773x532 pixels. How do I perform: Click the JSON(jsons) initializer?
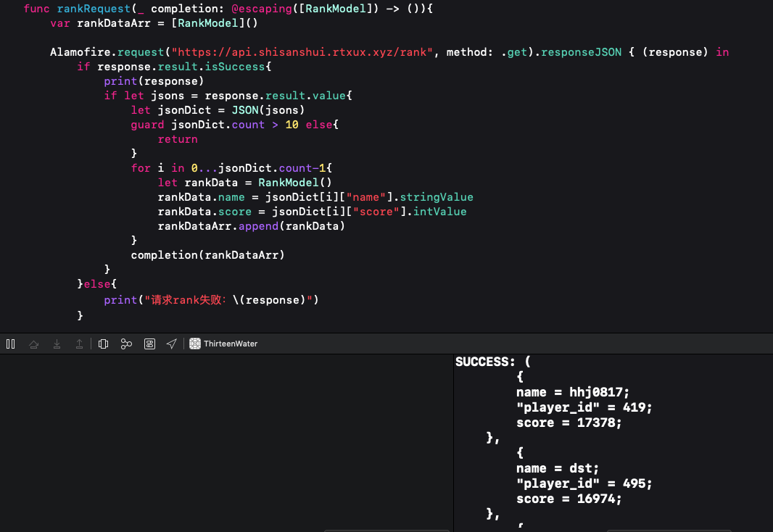[268, 110]
